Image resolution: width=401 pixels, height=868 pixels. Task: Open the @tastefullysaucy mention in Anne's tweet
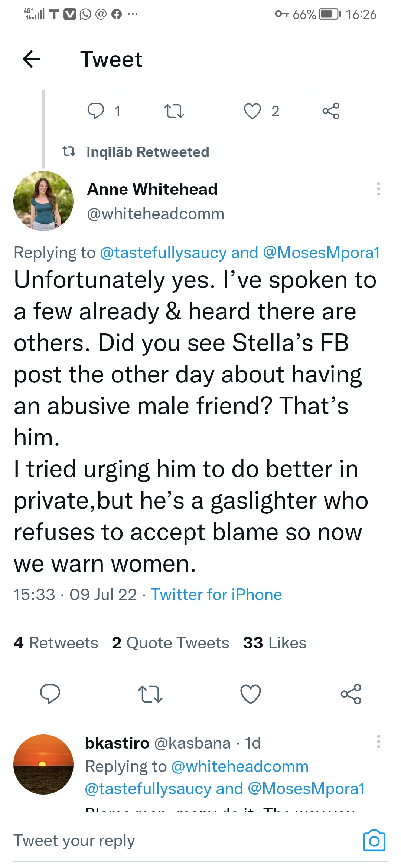pyautogui.click(x=163, y=253)
